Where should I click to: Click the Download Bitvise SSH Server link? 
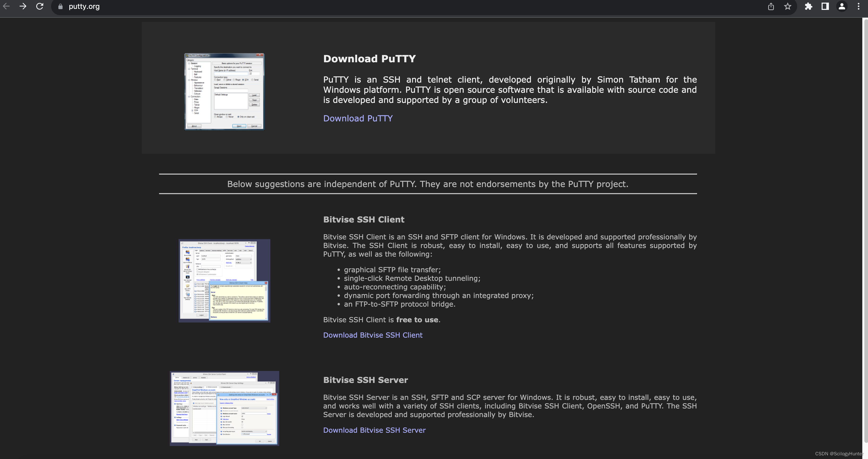pyautogui.click(x=374, y=430)
